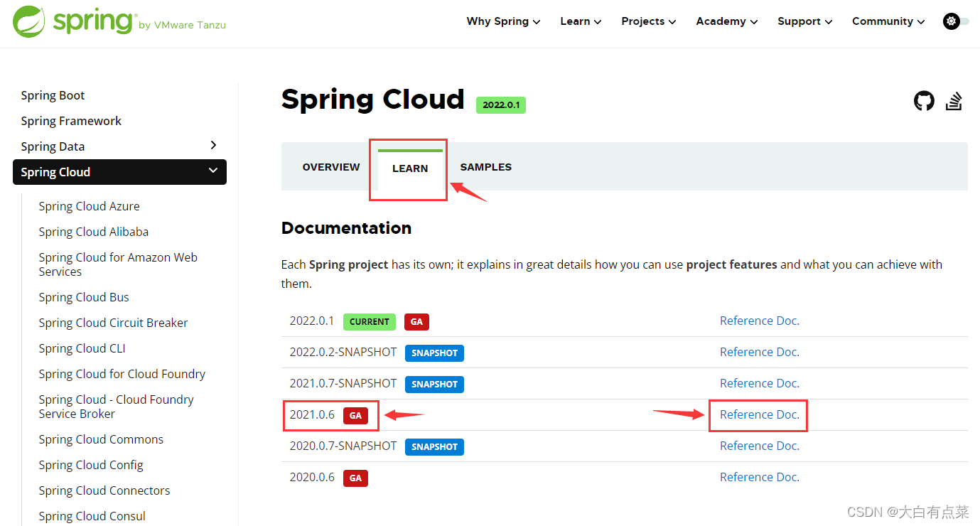Expand the Why Spring menu

tap(503, 21)
